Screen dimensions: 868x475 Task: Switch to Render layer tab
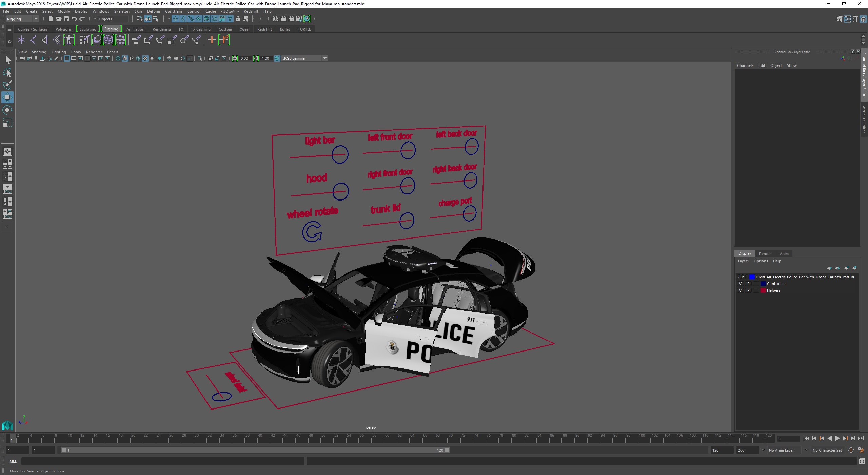(x=765, y=254)
